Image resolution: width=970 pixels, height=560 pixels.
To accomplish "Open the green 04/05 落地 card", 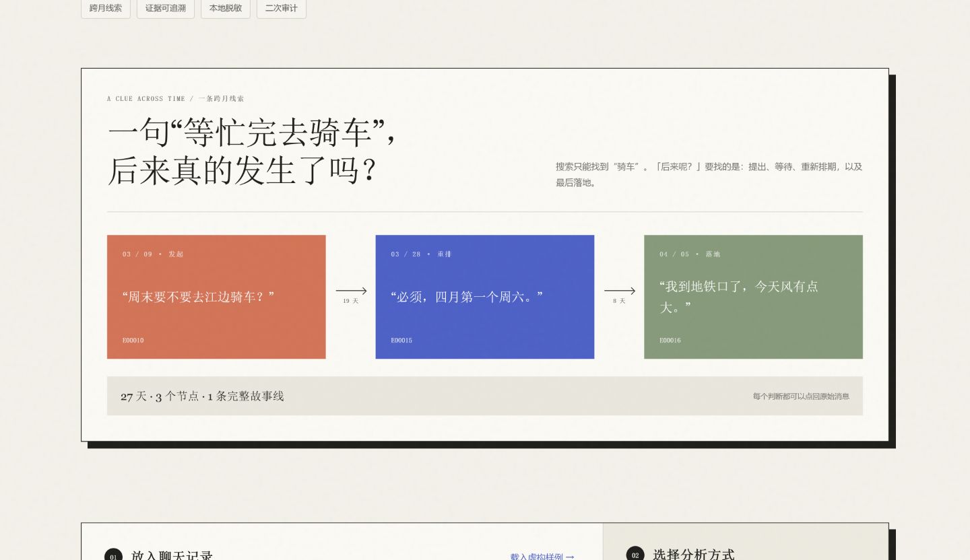I will 753,297.
